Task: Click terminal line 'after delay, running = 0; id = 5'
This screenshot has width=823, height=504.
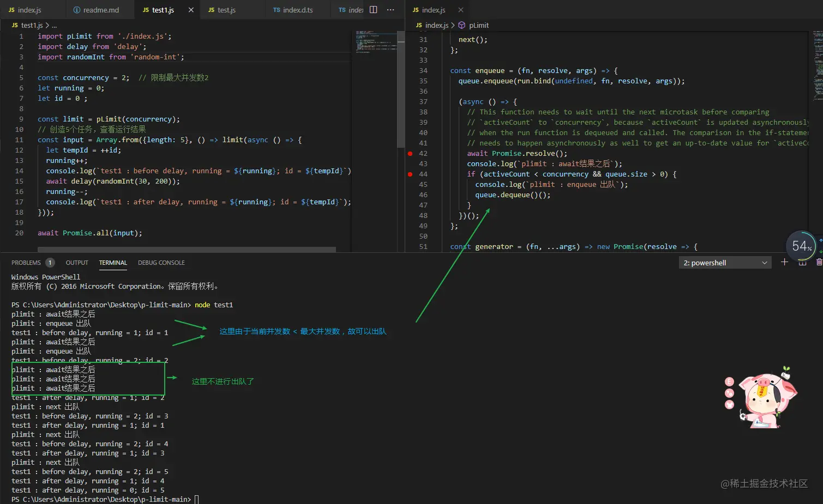Action: (88, 490)
